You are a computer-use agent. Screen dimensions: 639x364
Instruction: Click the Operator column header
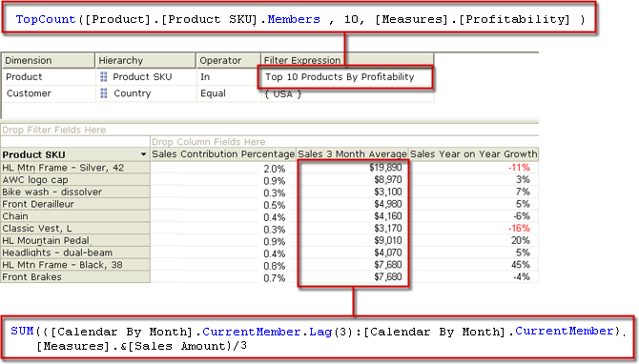pos(228,60)
